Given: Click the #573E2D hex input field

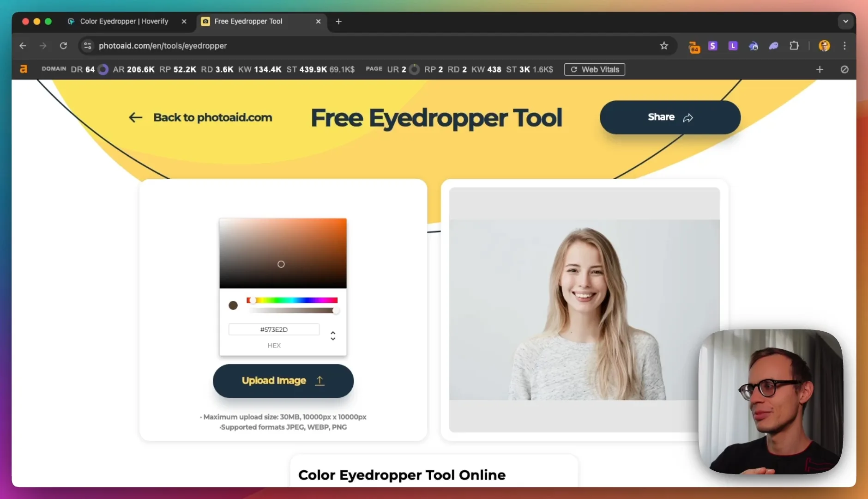Looking at the screenshot, I should [x=274, y=329].
